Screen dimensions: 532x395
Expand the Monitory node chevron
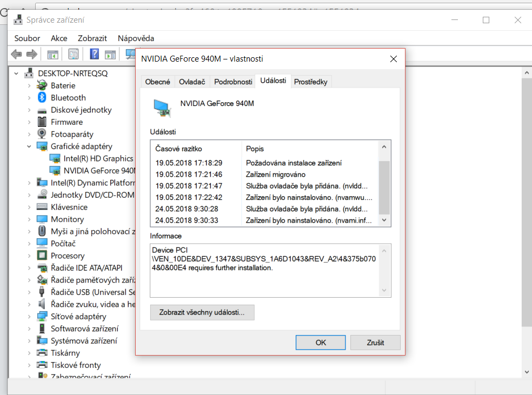tap(29, 219)
